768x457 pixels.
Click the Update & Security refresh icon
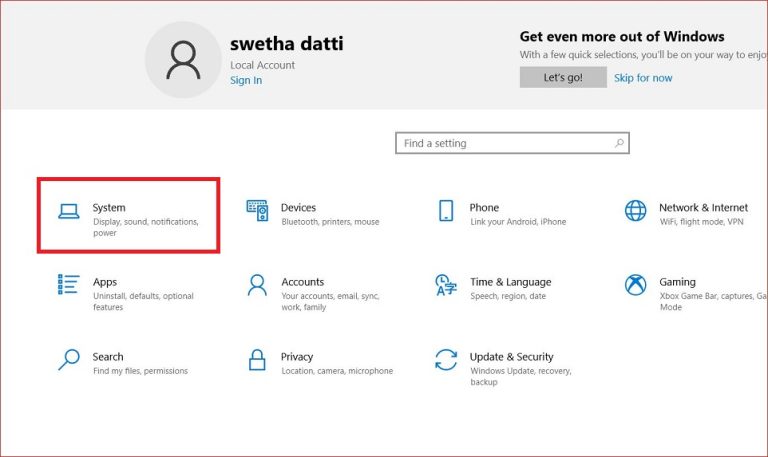tap(446, 360)
